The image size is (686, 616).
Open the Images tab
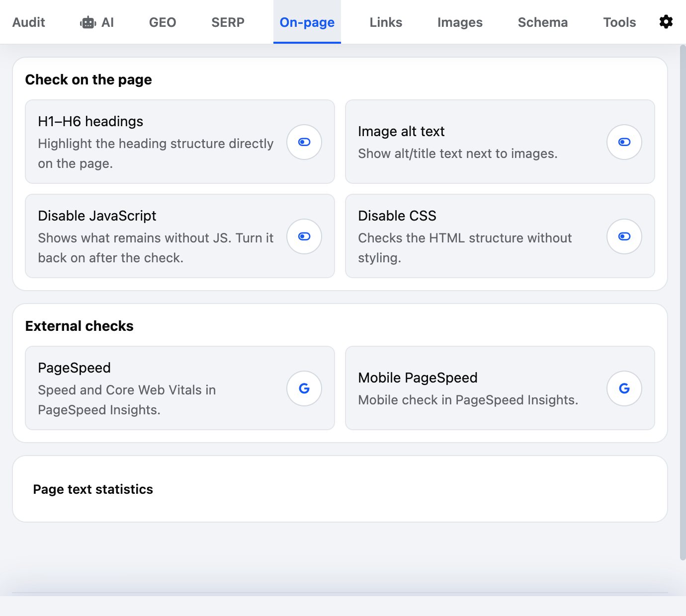click(460, 22)
